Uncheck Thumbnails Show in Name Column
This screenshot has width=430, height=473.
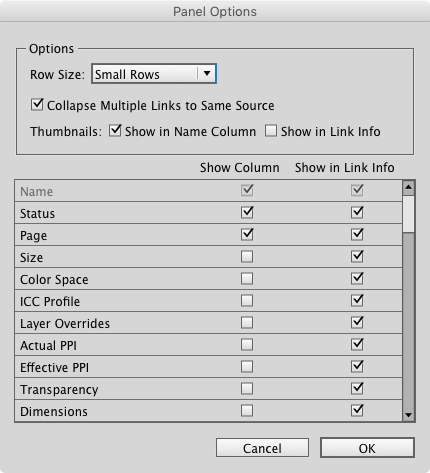pos(115,131)
